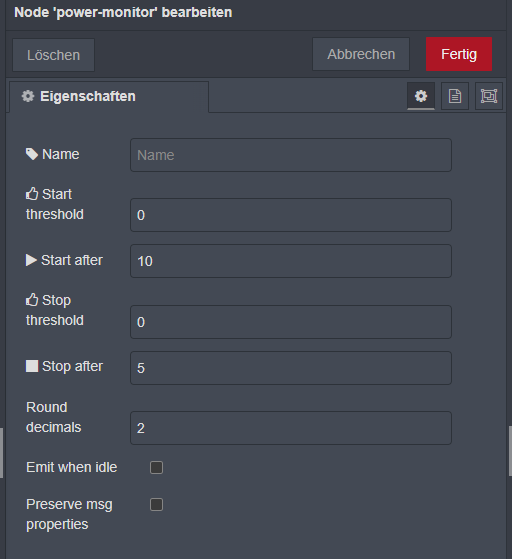This screenshot has height=559, width=512.
Task: Click the stop square icon beside Stop after
Action: 32,366
